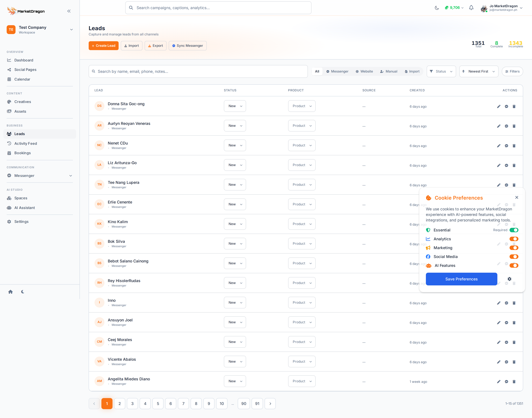
Task: Open cookie settings gear icon
Action: (x=509, y=279)
